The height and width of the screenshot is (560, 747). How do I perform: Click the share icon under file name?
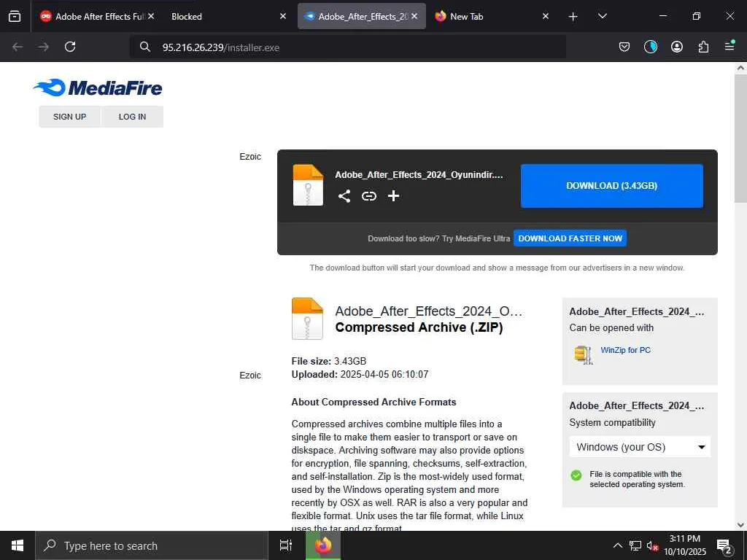344,195
